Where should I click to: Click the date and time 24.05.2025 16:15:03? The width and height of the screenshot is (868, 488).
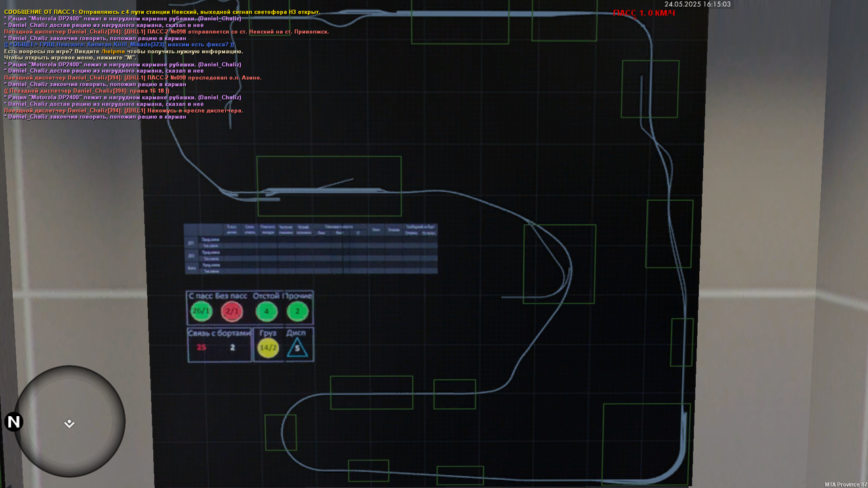click(x=698, y=4)
